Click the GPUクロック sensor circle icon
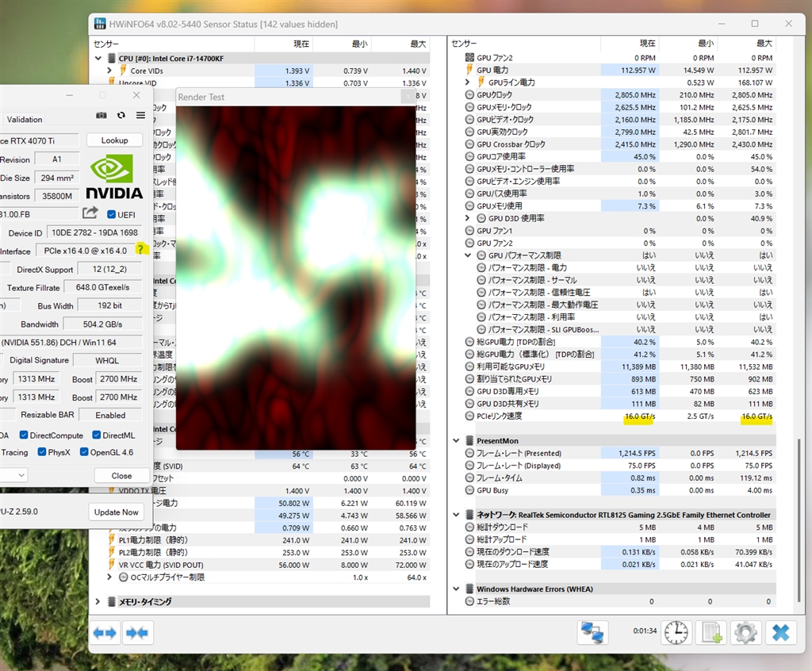This screenshot has width=812, height=671. (469, 95)
